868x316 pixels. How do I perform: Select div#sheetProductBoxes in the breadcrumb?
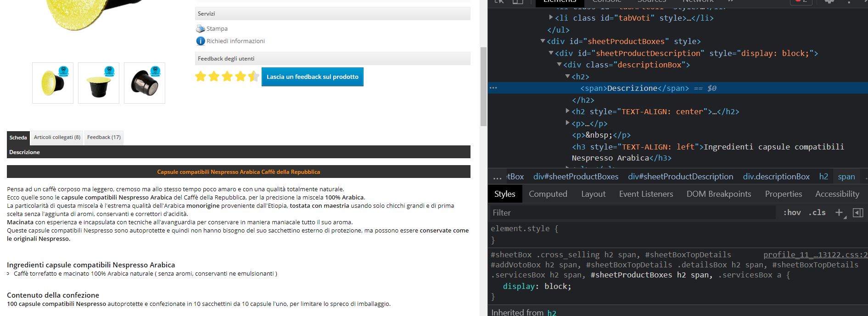(x=576, y=177)
